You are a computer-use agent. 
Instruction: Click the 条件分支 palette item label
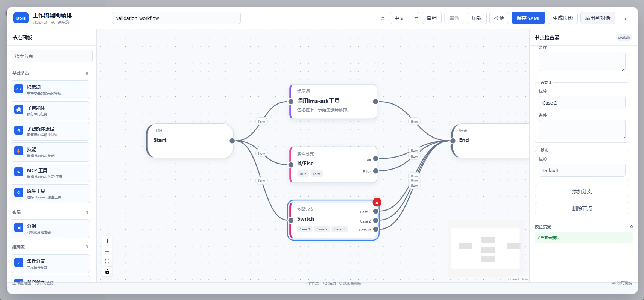[36, 261]
